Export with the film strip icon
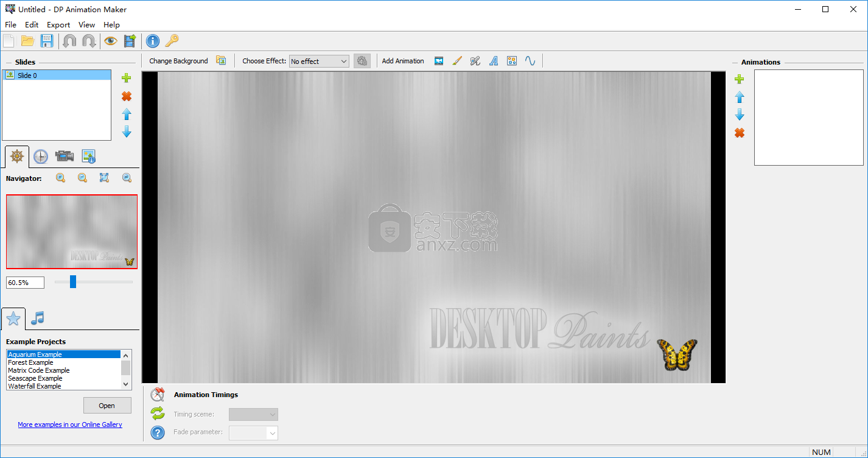Viewport: 868px width, 458px height. pyautogui.click(x=130, y=41)
